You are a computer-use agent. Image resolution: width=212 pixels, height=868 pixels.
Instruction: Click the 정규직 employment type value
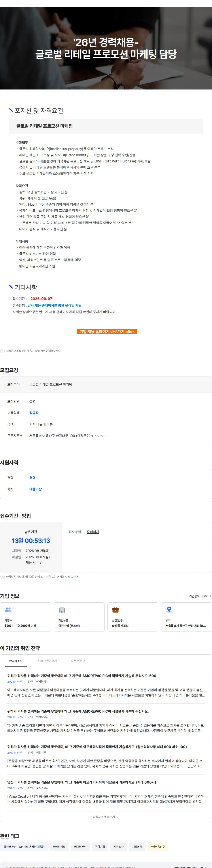pos(34,413)
